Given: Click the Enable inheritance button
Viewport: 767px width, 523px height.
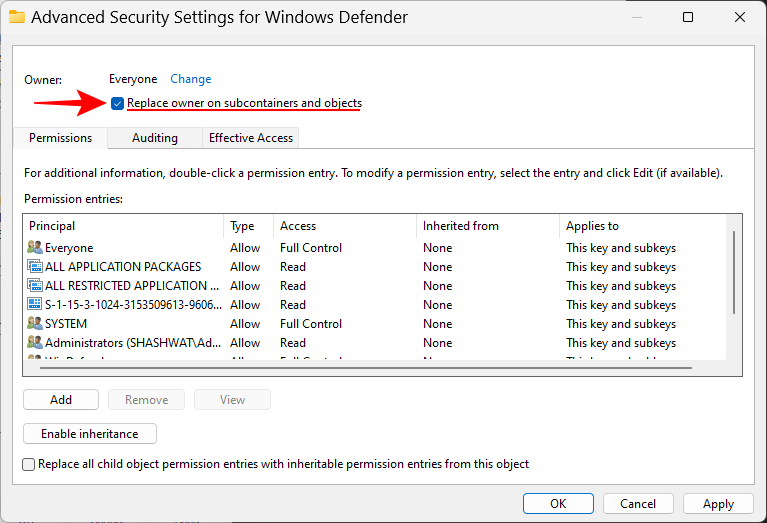Looking at the screenshot, I should (x=90, y=434).
